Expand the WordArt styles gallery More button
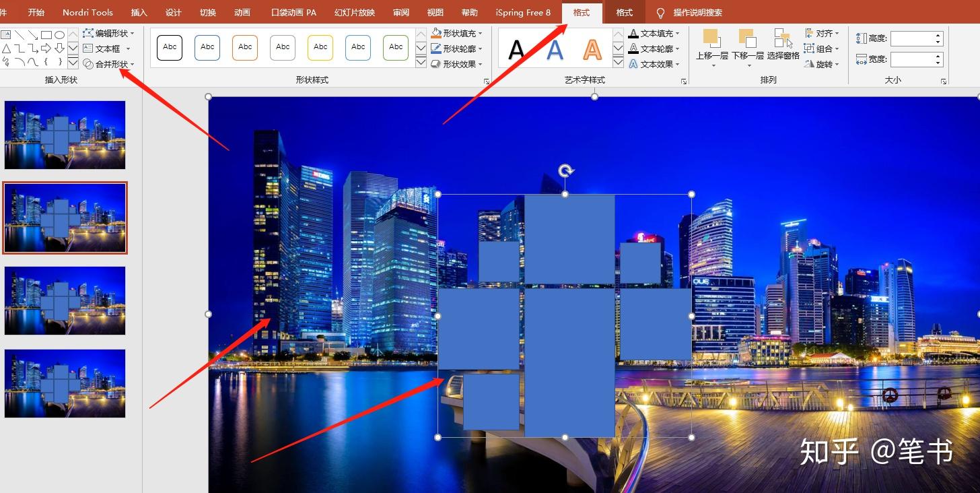 pos(618,63)
